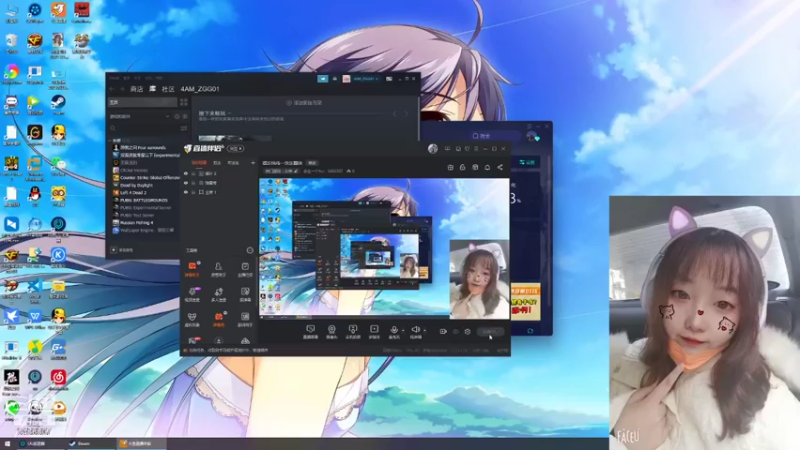Screen dimensions: 800x450
Task: Click the speaker volume icon in streaming toolbar
Action: [x=415, y=330]
